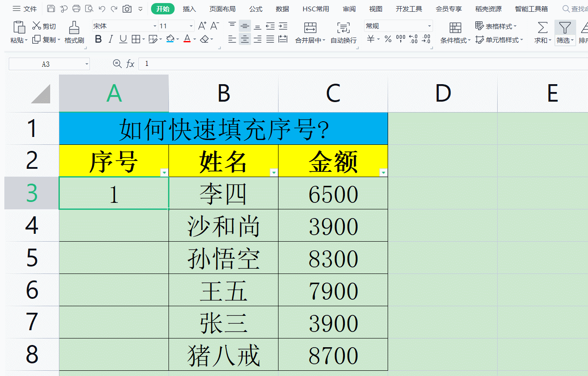Click the Select All corner triangle
The width and height of the screenshot is (588, 376).
41,94
